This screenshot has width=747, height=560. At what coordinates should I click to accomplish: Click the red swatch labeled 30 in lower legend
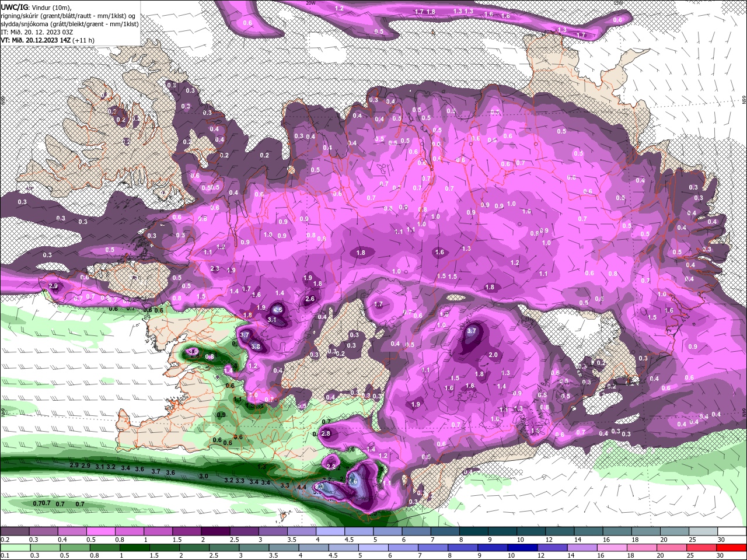pos(732,548)
